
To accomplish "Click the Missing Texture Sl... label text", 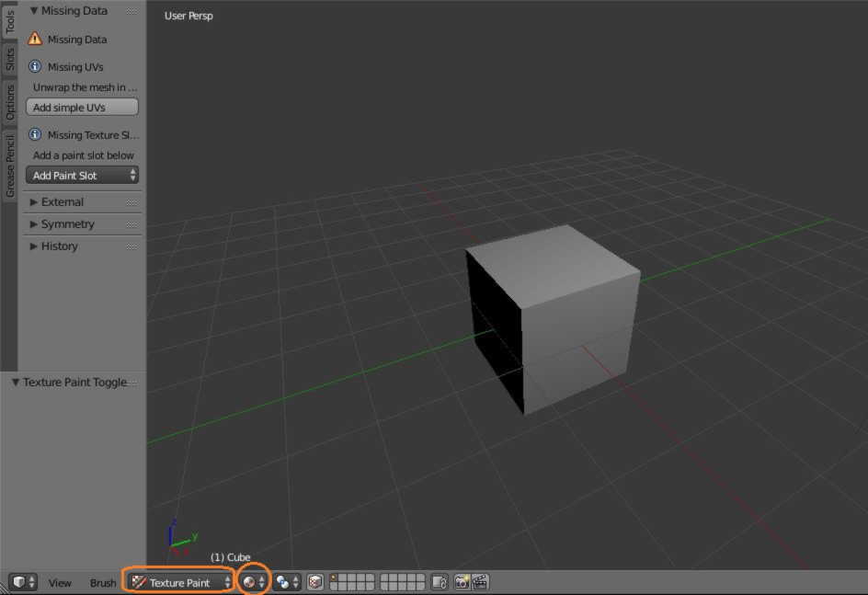I will pos(93,135).
